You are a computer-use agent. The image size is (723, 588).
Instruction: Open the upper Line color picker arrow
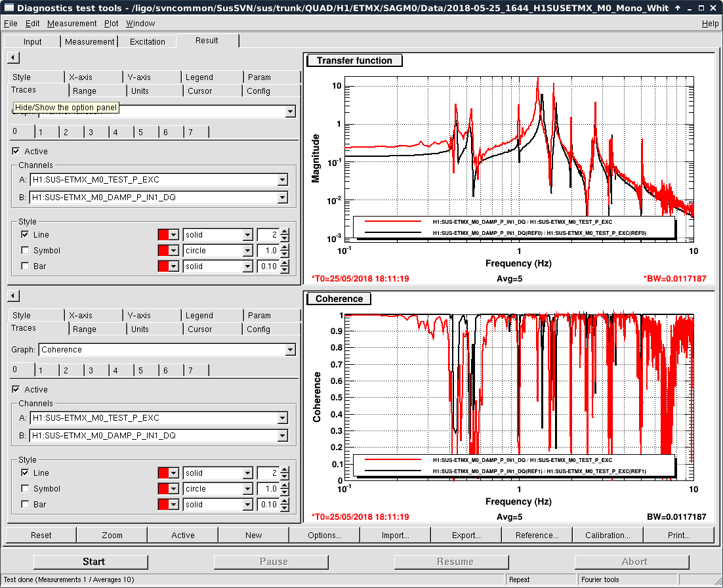(x=174, y=235)
